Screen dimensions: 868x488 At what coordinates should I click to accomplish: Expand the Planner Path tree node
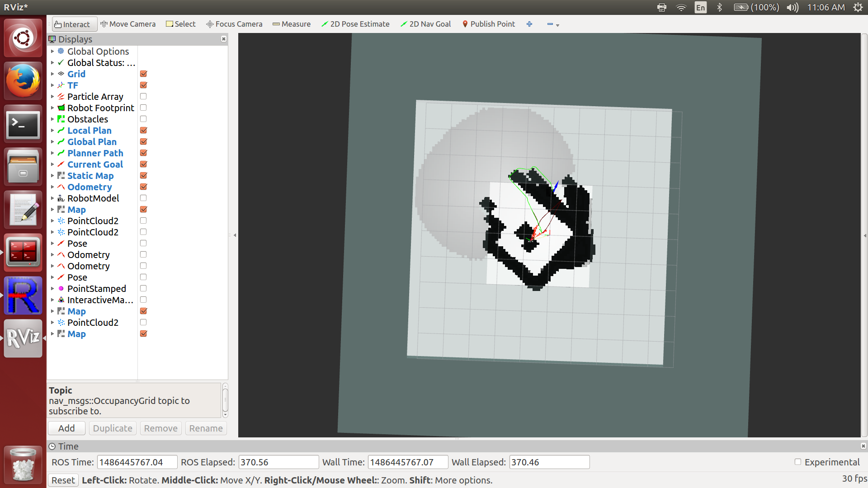coord(52,153)
